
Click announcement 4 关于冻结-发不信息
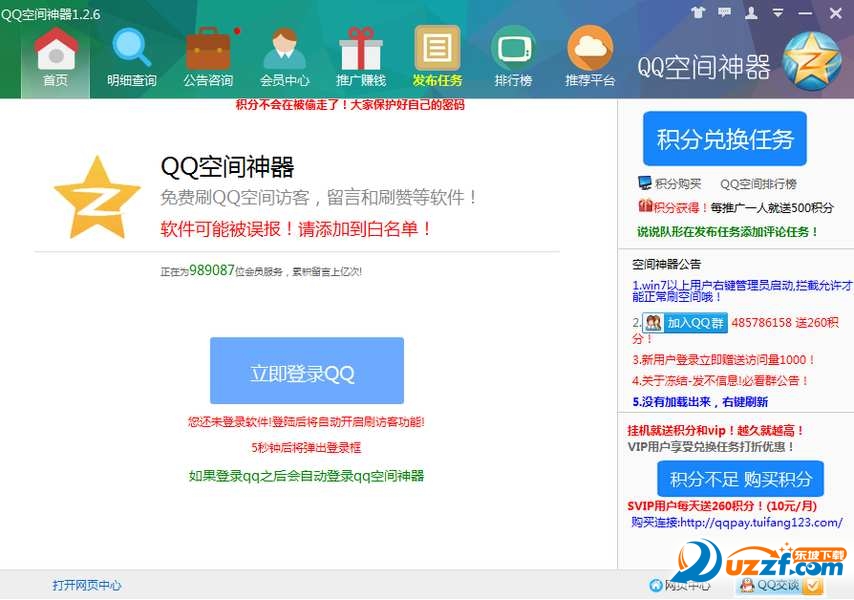(720, 381)
